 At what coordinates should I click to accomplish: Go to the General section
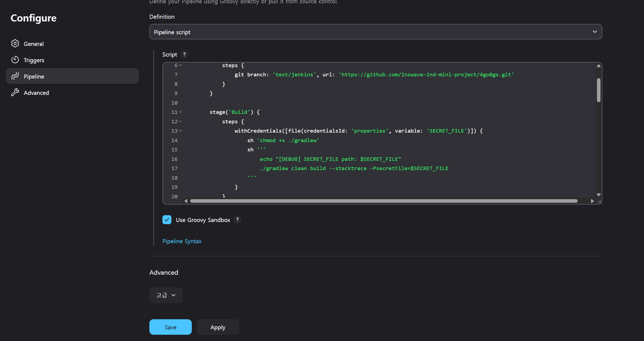33,44
